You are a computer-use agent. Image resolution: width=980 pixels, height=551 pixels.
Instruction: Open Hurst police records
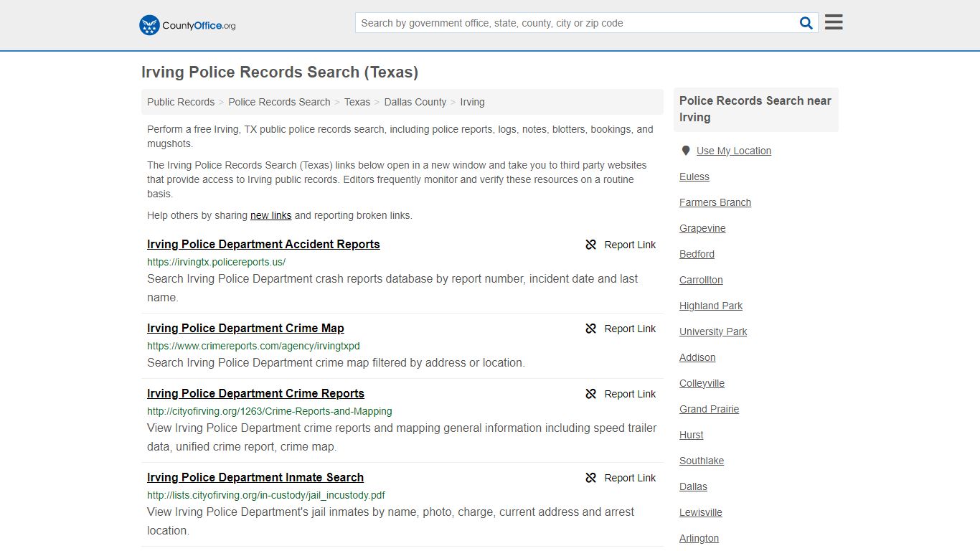pyautogui.click(x=692, y=435)
